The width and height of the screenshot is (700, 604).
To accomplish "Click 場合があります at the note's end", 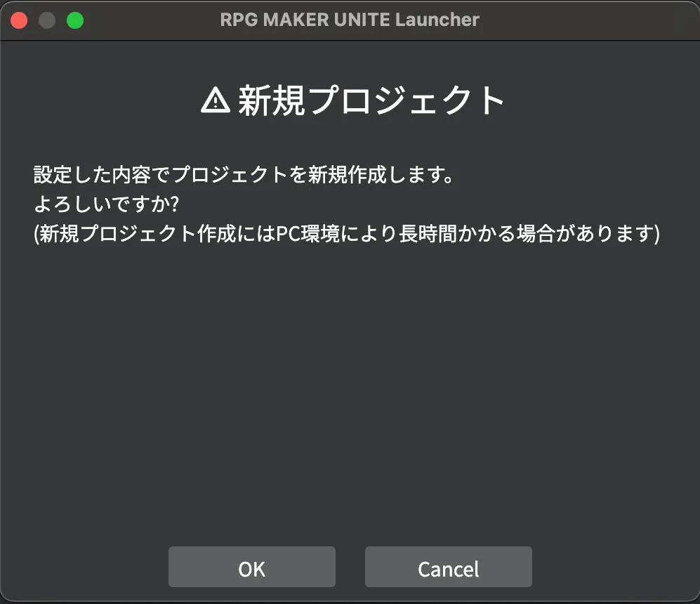I will [x=586, y=233].
